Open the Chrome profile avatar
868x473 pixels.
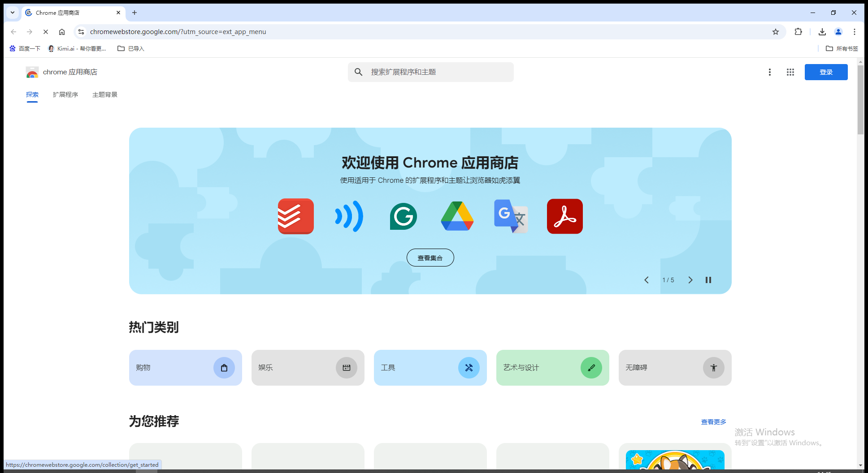click(x=838, y=32)
